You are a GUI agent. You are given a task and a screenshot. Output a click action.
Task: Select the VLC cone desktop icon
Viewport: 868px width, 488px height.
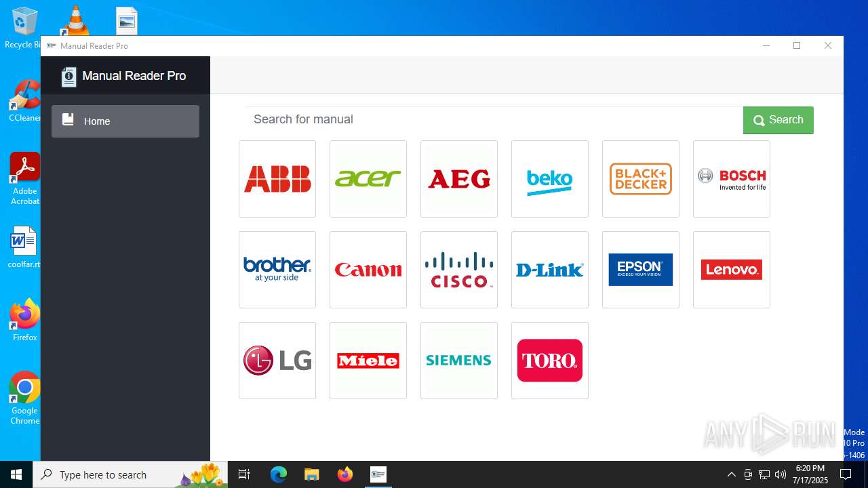75,20
